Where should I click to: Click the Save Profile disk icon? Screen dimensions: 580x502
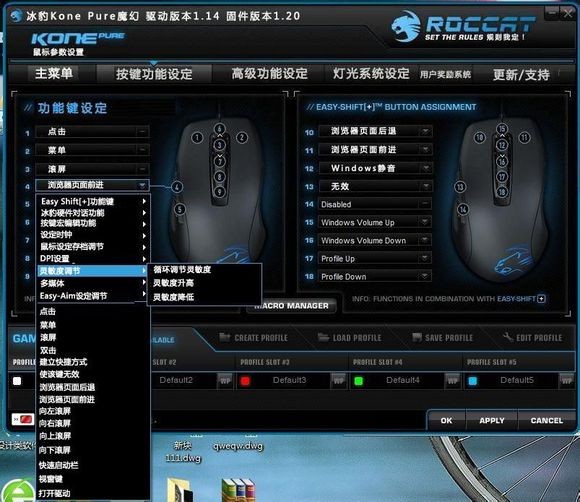(417, 337)
